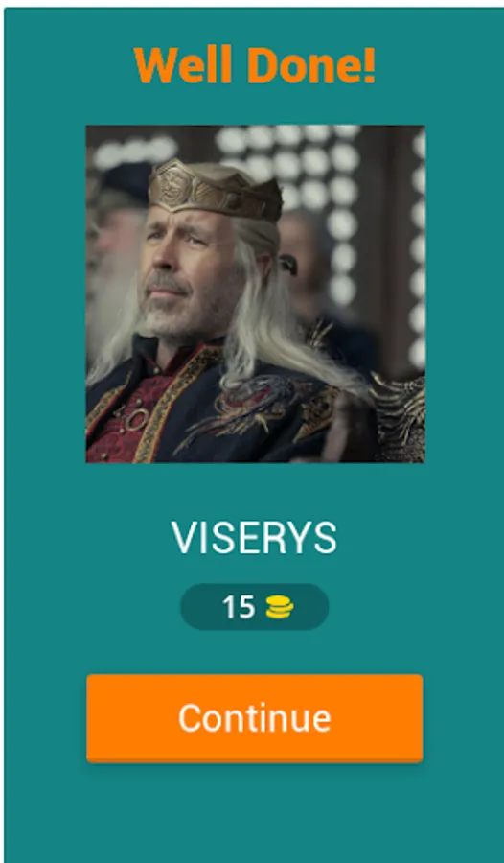This screenshot has width=504, height=863.
Task: Click the bronze crown in the picture
Action: coord(215,190)
